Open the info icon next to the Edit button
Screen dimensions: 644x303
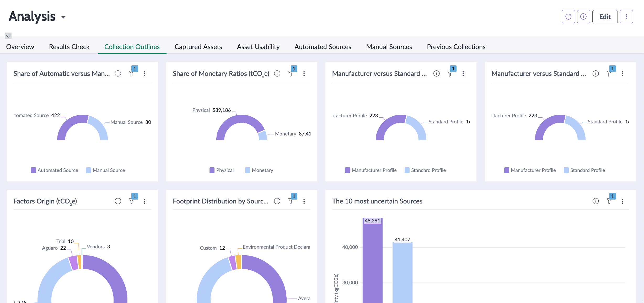[583, 17]
